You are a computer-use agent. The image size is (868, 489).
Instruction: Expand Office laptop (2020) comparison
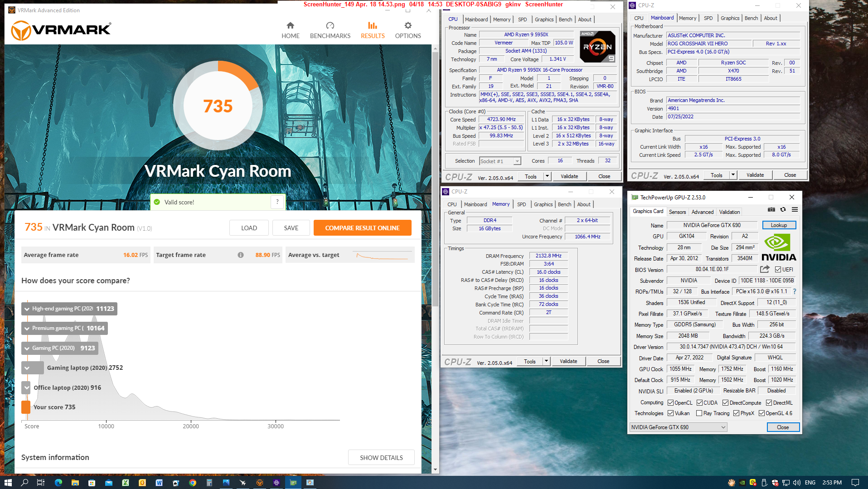click(27, 388)
